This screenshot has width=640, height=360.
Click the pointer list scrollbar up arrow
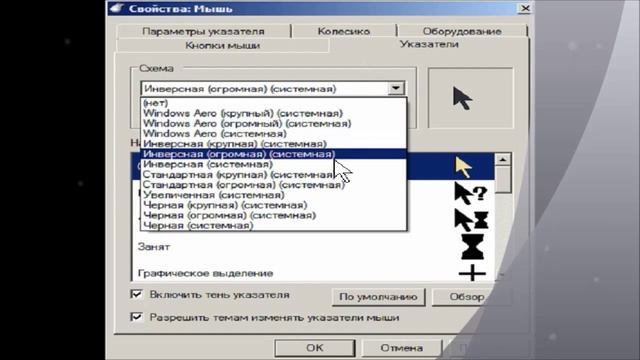click(502, 159)
